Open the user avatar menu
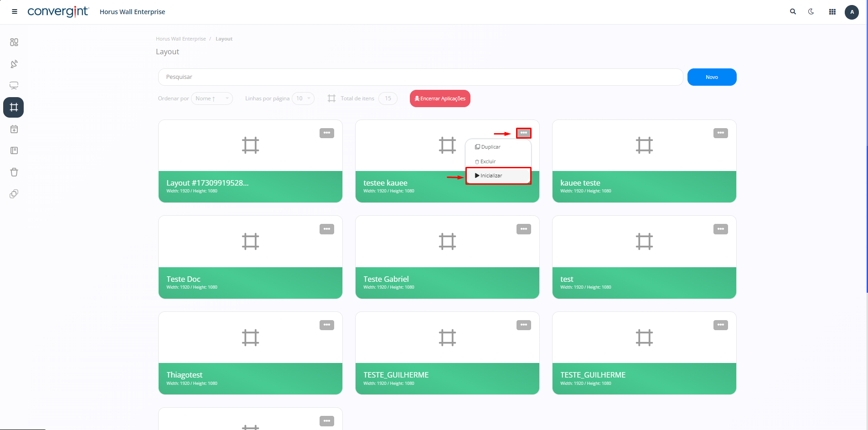Image resolution: width=868 pixels, height=430 pixels. (x=852, y=12)
